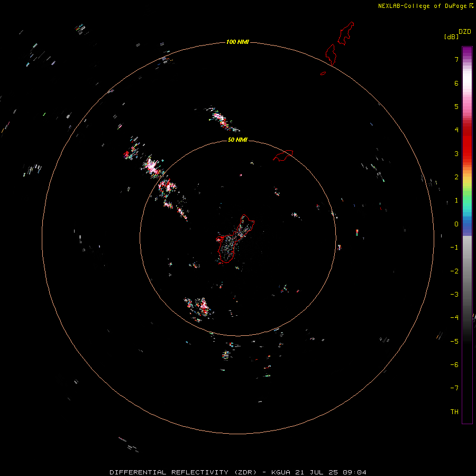
Task: Click the 7 value on the color scale
Action: click(456, 59)
